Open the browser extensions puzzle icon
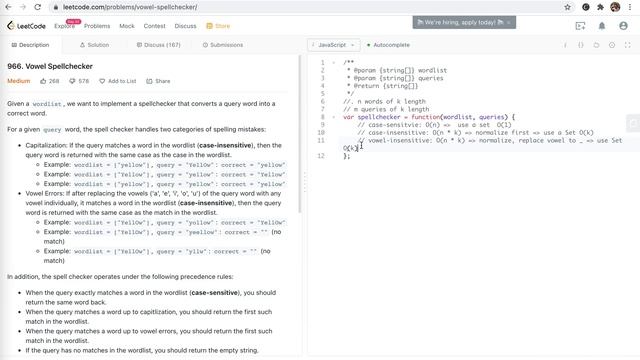Screen dimensions: 640x360 [600, 7]
